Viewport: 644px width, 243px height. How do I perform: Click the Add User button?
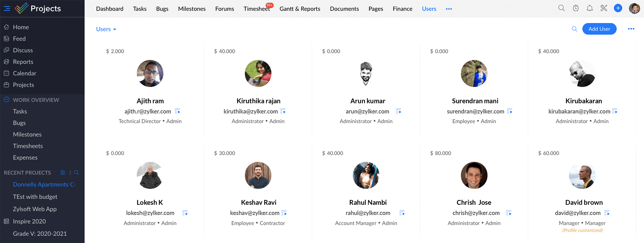click(599, 29)
